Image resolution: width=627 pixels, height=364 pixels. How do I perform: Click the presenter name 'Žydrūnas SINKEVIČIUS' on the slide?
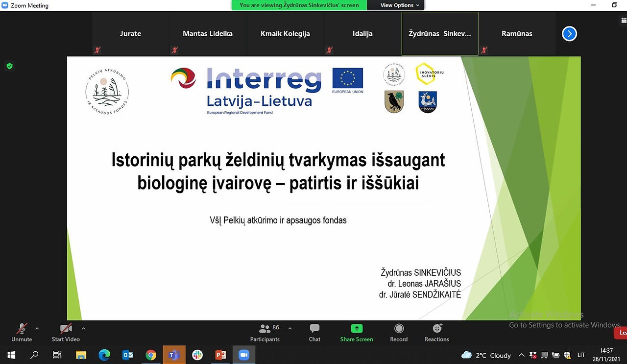421,272
